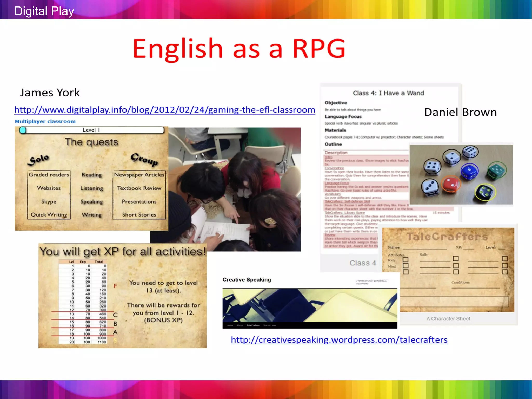532x399 pixels.
Task: Open the creativespeaking.wordpress.com talecrafters link
Action: coord(339,340)
